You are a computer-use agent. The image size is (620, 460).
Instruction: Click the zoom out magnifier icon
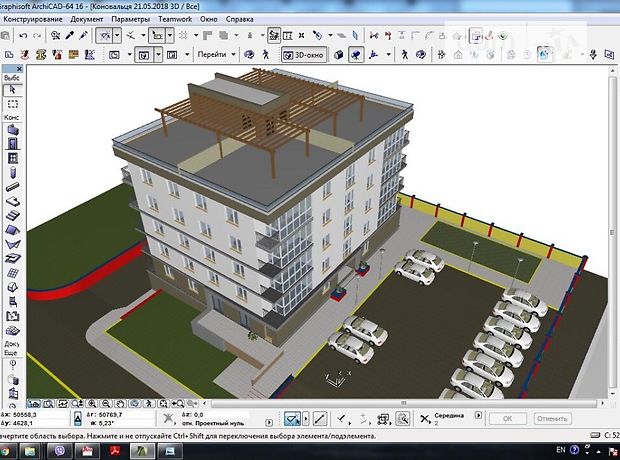point(106,403)
